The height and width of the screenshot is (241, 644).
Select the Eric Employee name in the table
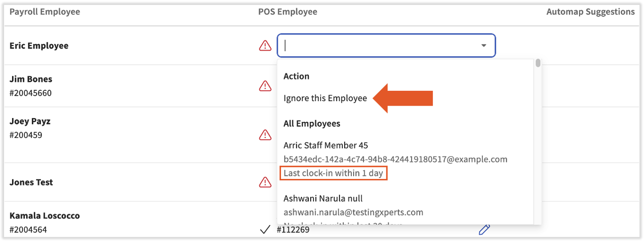point(39,45)
